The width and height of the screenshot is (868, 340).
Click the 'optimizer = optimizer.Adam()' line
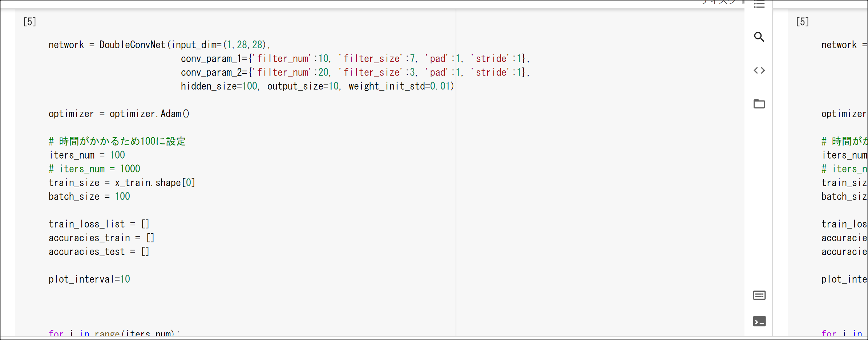pyautogui.click(x=119, y=114)
